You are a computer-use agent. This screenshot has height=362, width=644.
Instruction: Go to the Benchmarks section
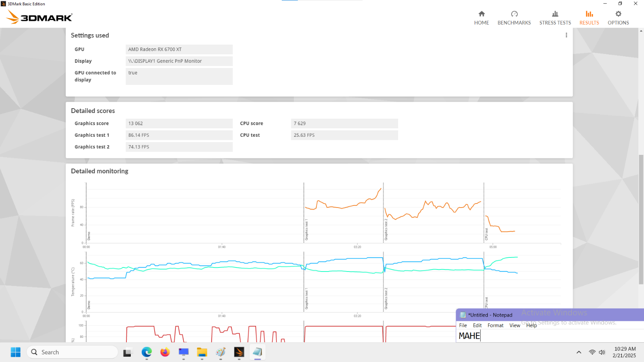coord(514,18)
